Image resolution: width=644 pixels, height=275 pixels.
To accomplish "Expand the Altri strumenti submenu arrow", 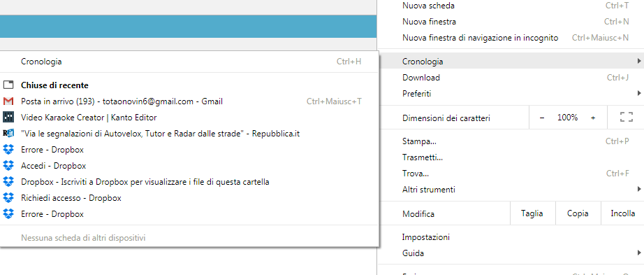I will [x=639, y=190].
